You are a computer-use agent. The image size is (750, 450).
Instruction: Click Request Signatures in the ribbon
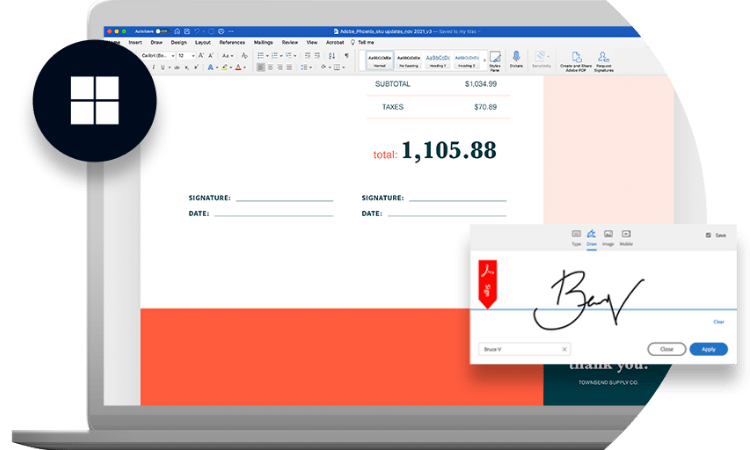[x=603, y=60]
